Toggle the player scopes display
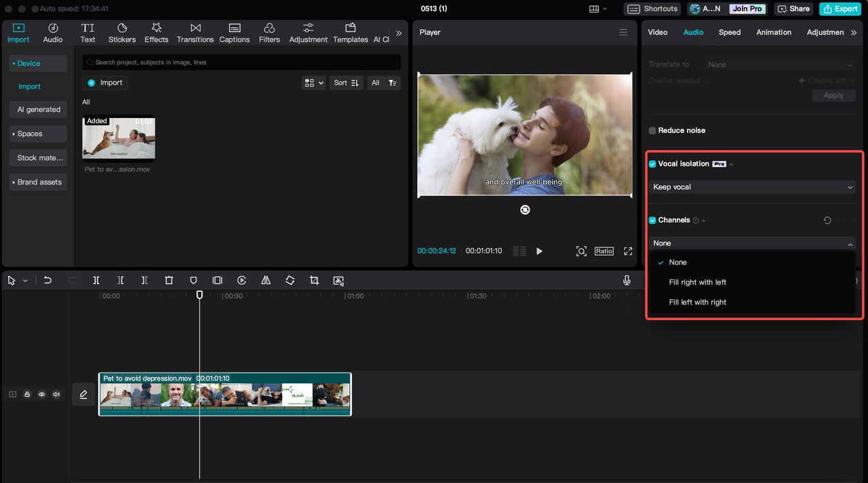 (x=519, y=251)
